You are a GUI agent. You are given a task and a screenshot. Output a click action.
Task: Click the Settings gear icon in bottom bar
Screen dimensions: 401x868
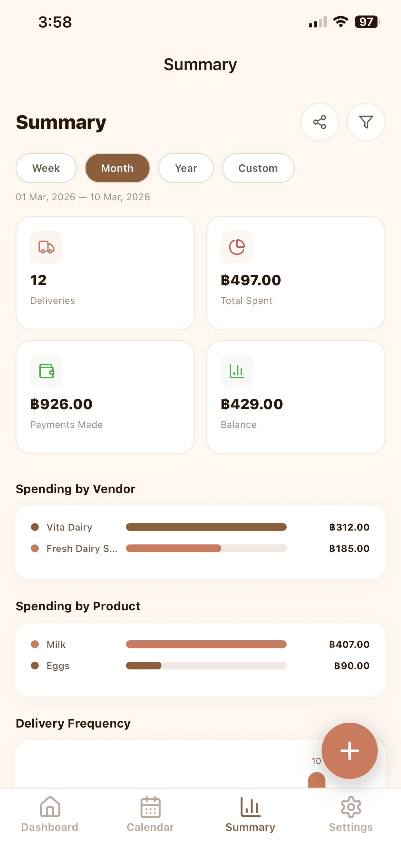(x=351, y=806)
